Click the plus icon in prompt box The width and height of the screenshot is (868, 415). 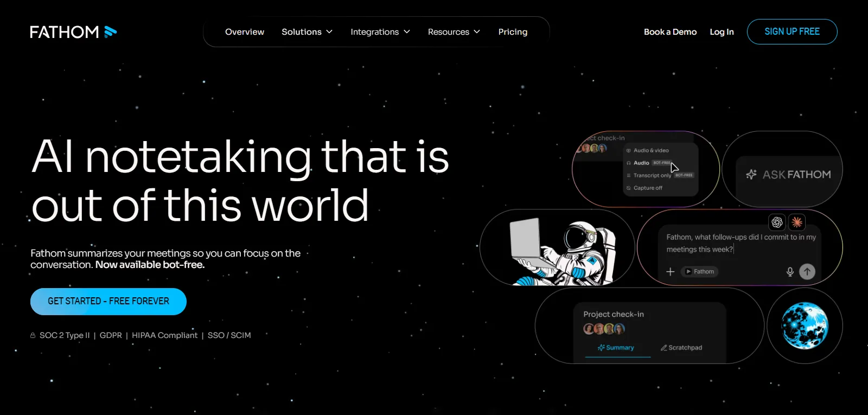point(671,272)
